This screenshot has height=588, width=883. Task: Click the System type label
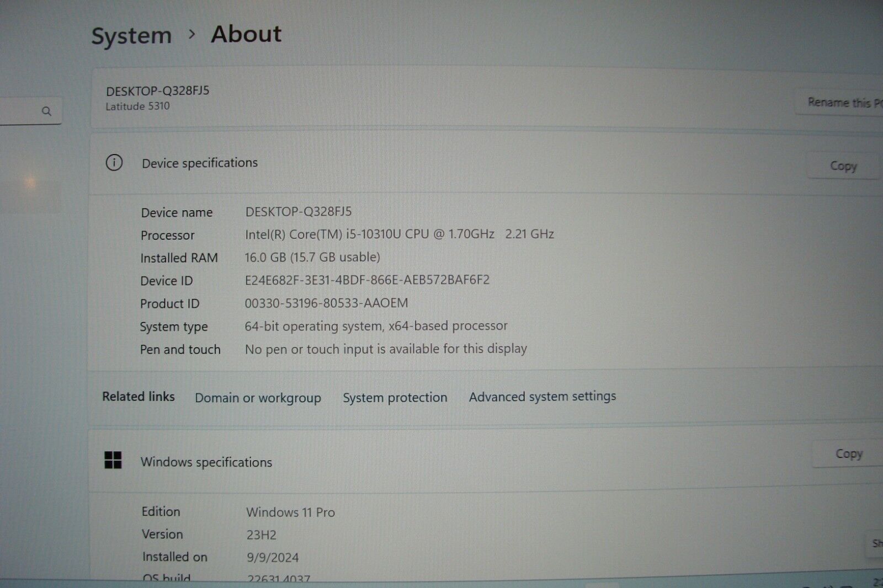174,327
